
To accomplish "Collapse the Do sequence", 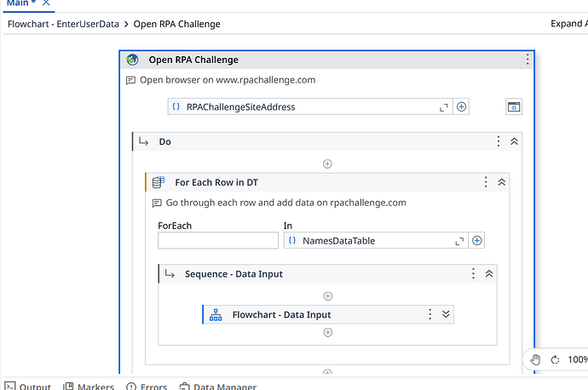I will pos(514,141).
